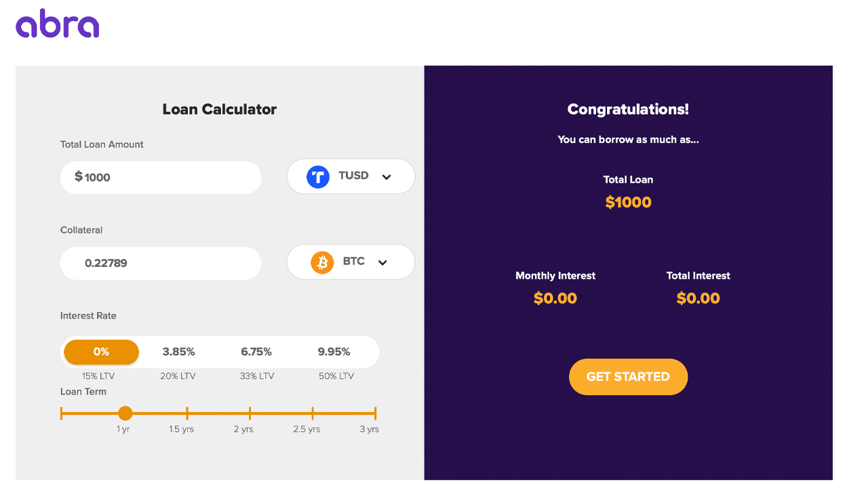Expand the TUSD currency chevron
Screen dimensions: 868x488
[387, 177]
